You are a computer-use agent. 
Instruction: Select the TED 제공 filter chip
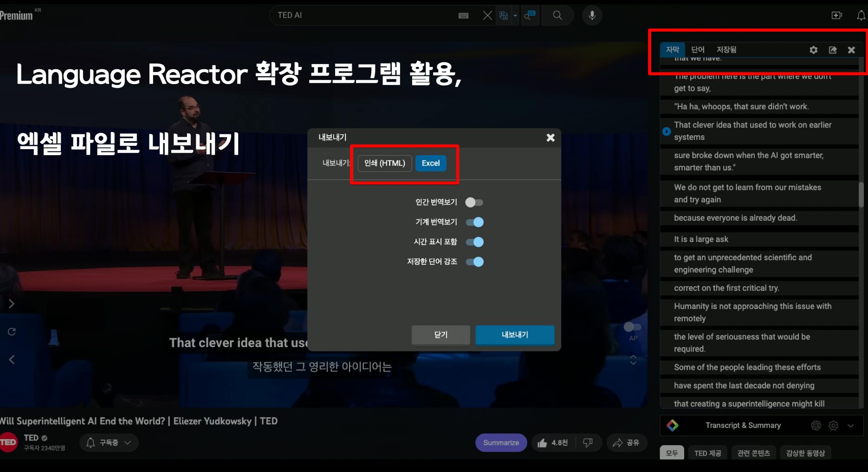pos(708,453)
